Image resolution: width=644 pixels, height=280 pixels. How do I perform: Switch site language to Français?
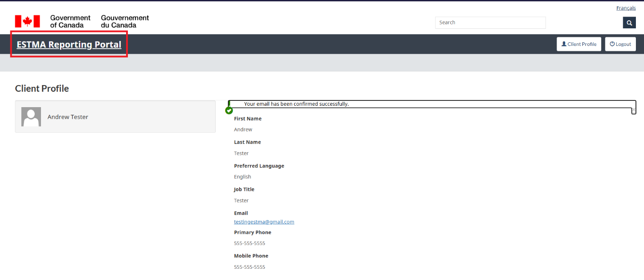pos(626,8)
